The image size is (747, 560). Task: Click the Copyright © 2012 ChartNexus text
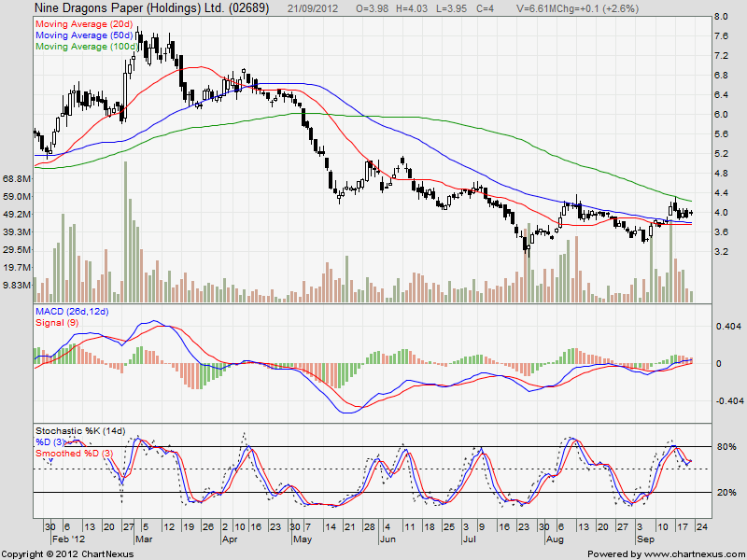pos(67,554)
